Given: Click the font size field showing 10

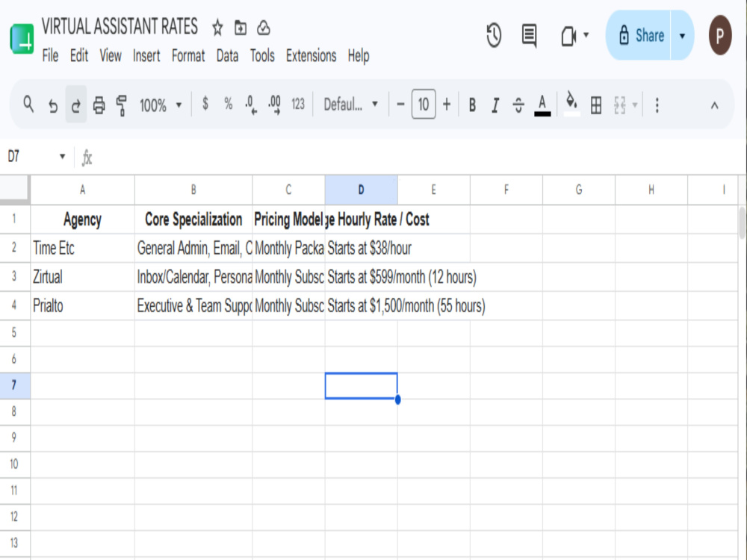Looking at the screenshot, I should [x=424, y=105].
